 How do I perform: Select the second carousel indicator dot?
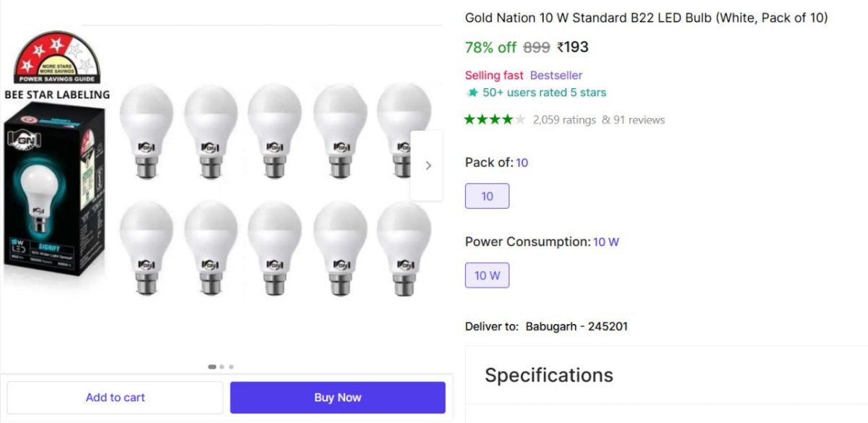pos(222,367)
